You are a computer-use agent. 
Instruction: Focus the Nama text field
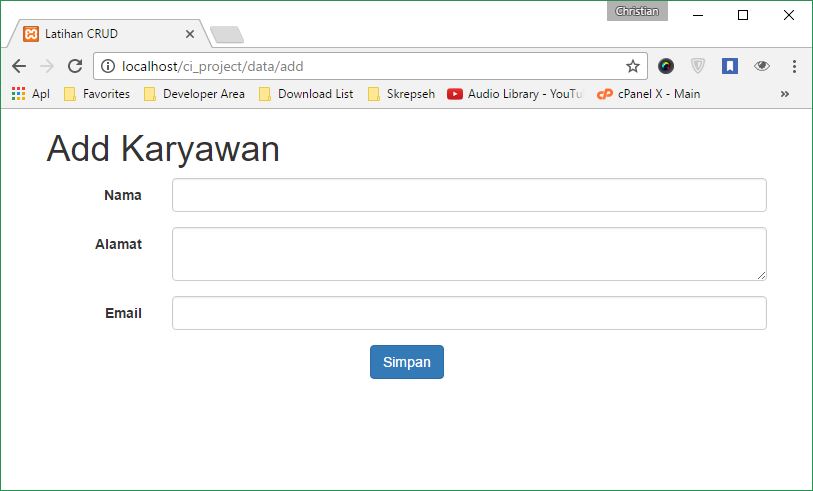(x=469, y=195)
